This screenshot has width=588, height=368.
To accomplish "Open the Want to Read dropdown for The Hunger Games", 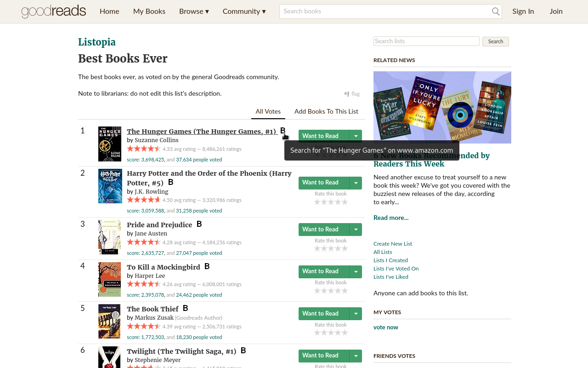I will [356, 136].
